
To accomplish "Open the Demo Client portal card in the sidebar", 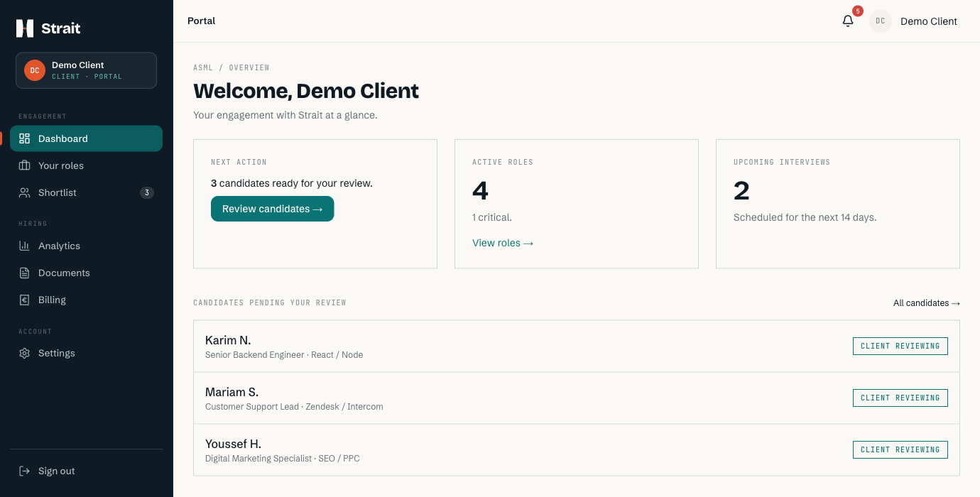I will click(x=86, y=70).
